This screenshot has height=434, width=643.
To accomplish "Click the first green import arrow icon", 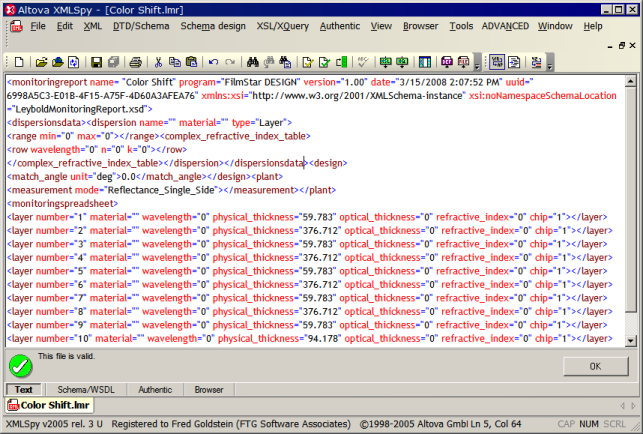I will point(385,62).
